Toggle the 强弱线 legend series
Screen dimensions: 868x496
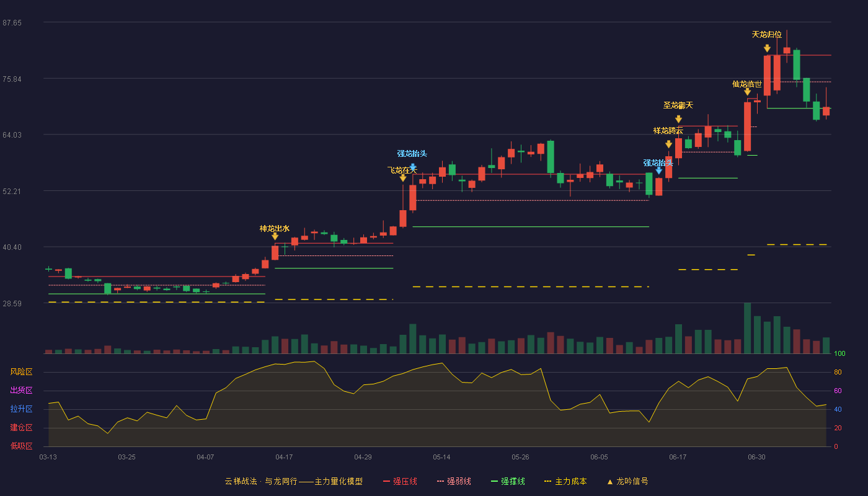click(454, 481)
